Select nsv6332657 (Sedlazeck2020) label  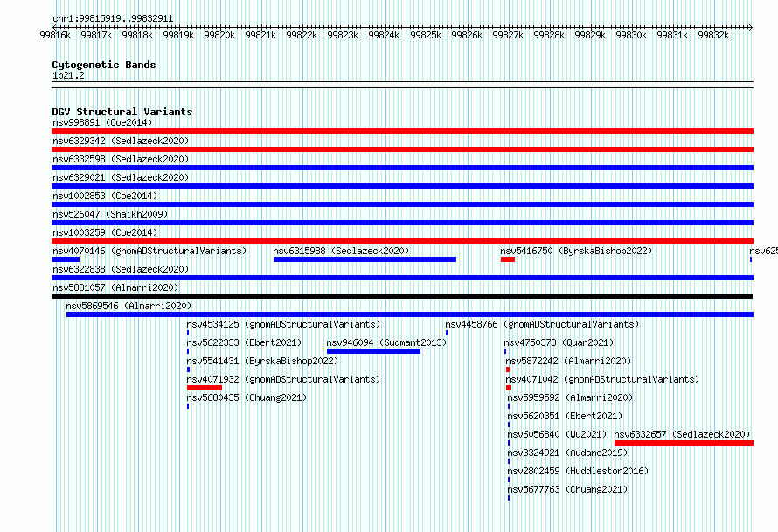(x=682, y=434)
